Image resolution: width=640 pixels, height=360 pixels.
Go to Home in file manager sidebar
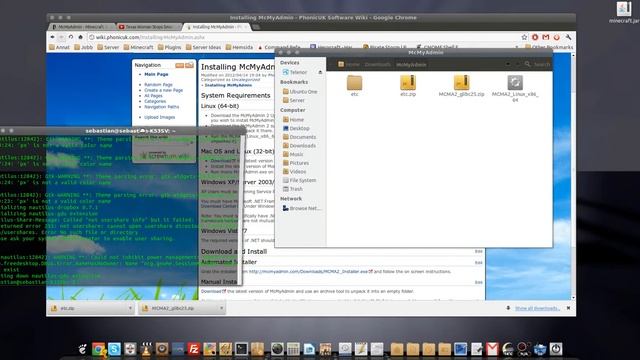pyautogui.click(x=293, y=120)
